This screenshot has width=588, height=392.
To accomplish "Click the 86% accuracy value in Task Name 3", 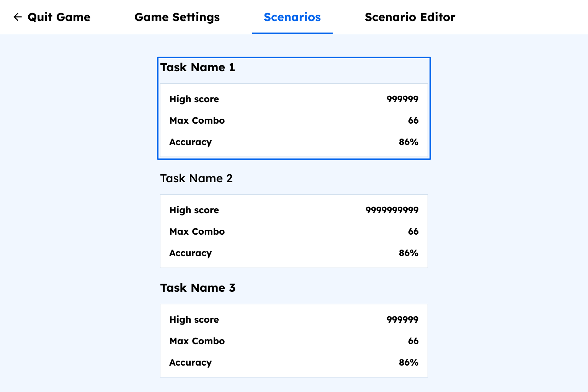I will [x=408, y=363].
